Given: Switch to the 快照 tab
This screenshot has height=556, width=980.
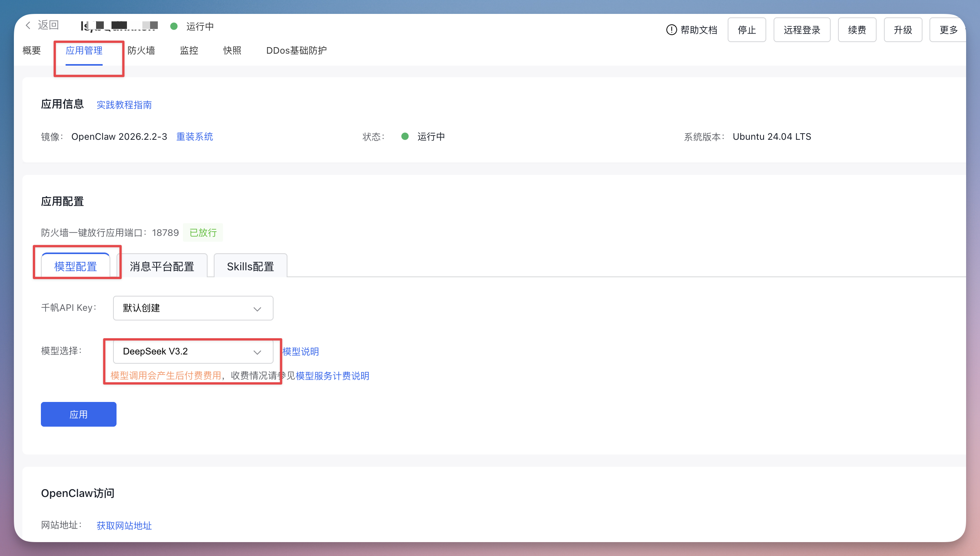Looking at the screenshot, I should (232, 50).
